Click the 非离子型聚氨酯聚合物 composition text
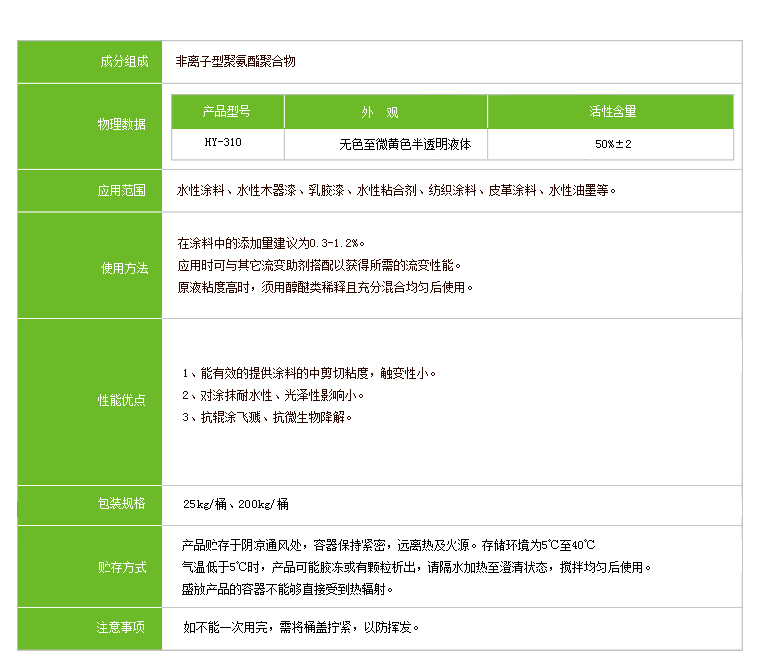This screenshot has height=669, width=760. (x=235, y=62)
